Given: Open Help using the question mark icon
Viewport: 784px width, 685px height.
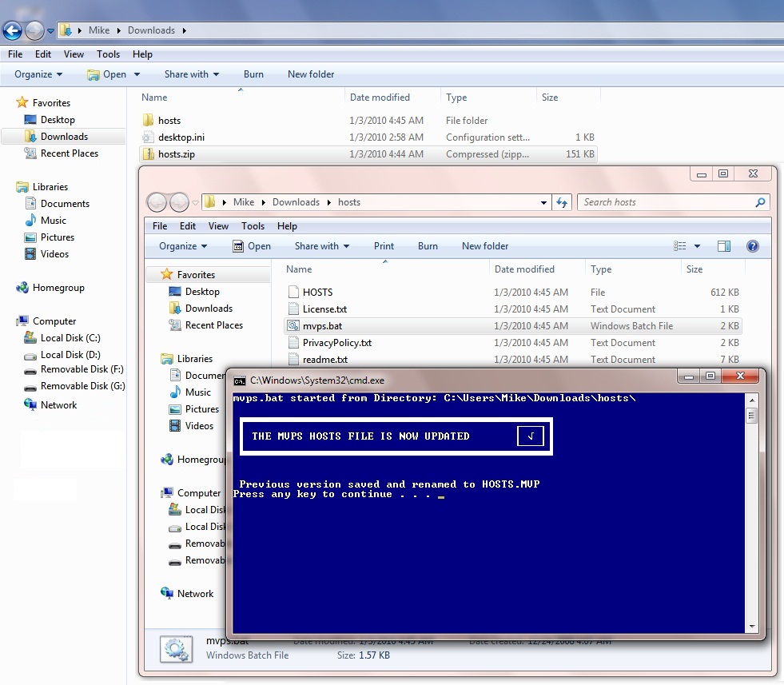Looking at the screenshot, I should (x=752, y=245).
